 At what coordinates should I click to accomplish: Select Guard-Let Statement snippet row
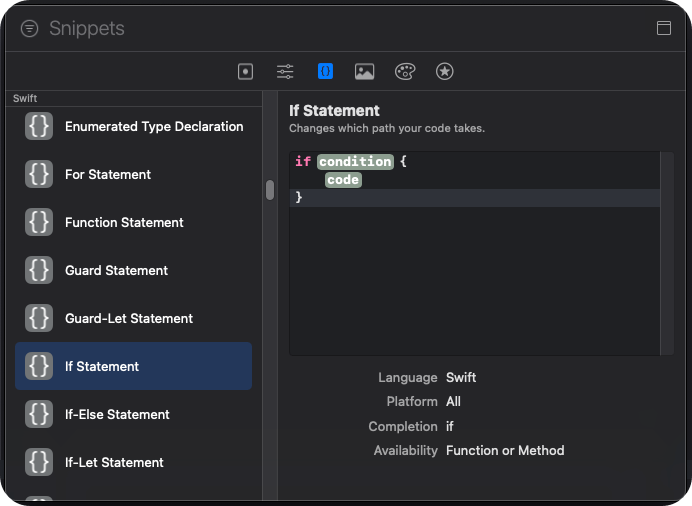(x=133, y=319)
